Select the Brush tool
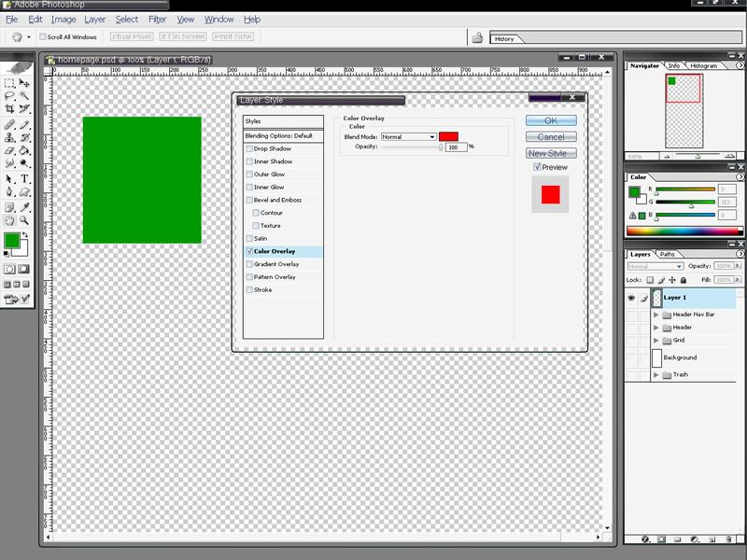Screen dimensions: 747x560 (x=24, y=125)
